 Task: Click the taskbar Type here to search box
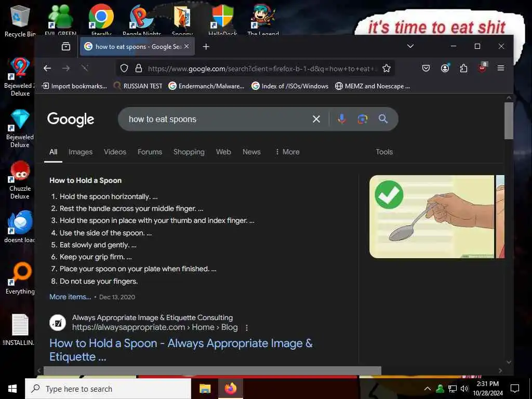(x=108, y=389)
